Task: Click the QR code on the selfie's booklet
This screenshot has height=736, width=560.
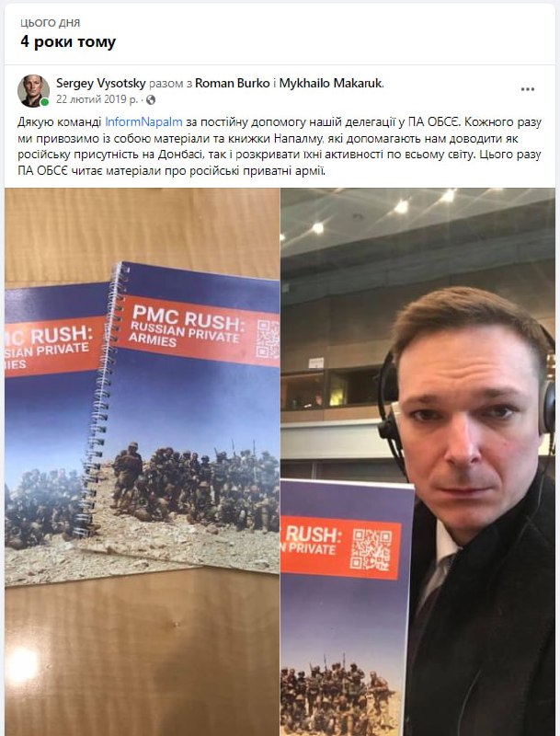Action: [371, 549]
